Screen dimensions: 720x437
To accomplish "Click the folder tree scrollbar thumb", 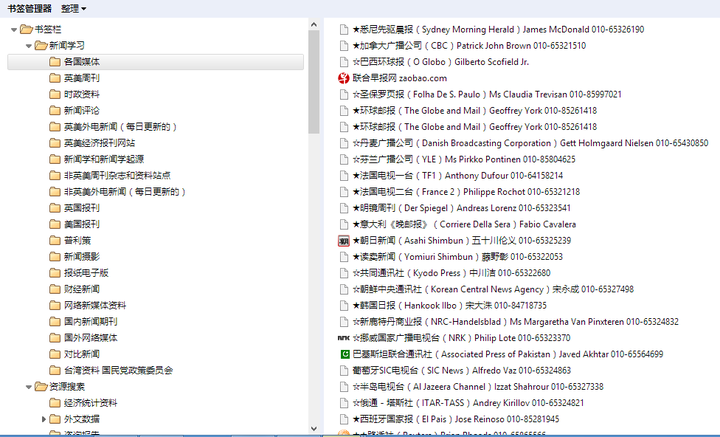I will 314,82.
